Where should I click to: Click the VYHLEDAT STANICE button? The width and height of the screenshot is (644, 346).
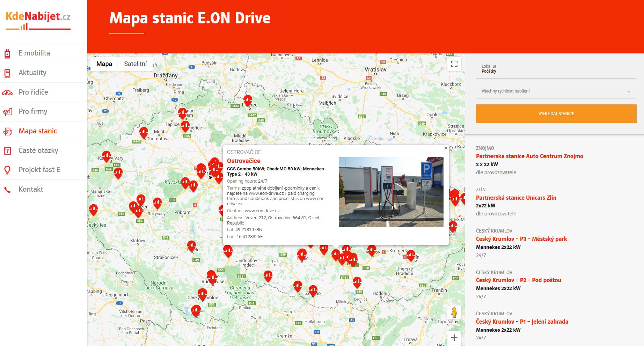coord(556,113)
